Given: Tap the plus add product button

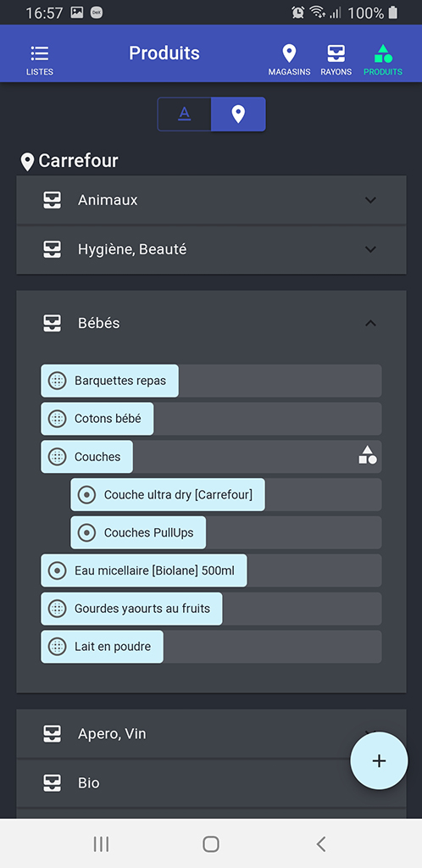Looking at the screenshot, I should [379, 761].
